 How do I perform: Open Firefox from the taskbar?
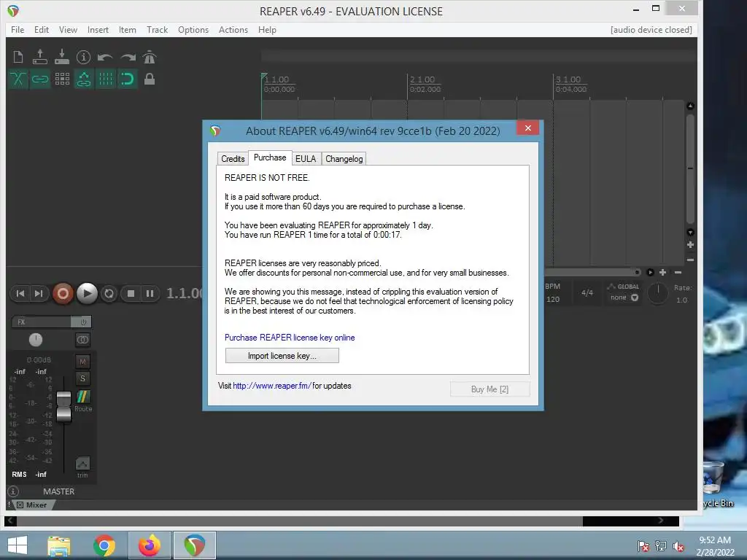click(x=150, y=545)
